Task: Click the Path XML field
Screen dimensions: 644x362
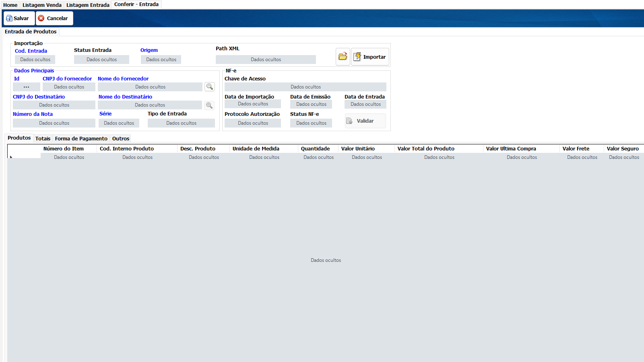Action: [266, 60]
